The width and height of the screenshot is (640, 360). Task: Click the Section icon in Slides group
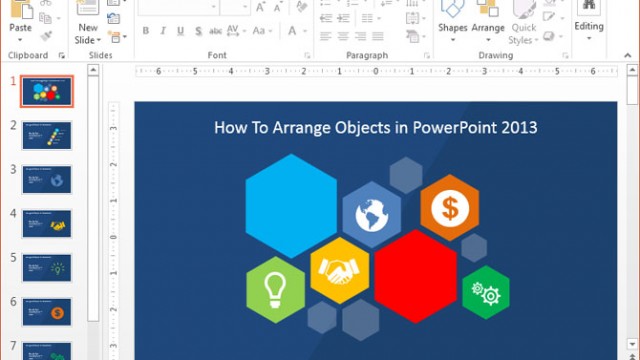(x=115, y=37)
